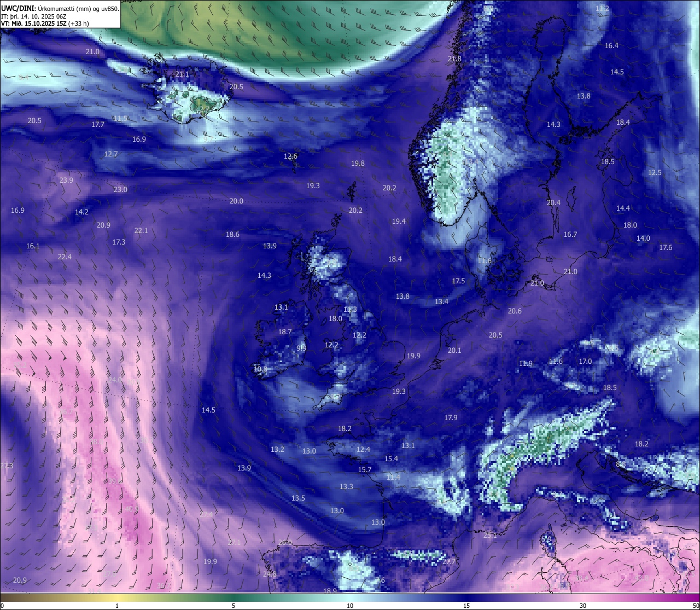Viewport: 700px width, 610px height.
Task: Click the map value '15.7'
Action: pyautogui.click(x=365, y=470)
